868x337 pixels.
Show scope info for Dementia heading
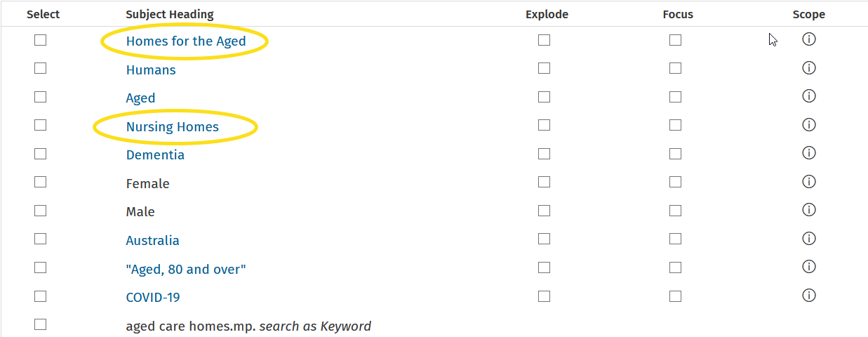click(808, 153)
